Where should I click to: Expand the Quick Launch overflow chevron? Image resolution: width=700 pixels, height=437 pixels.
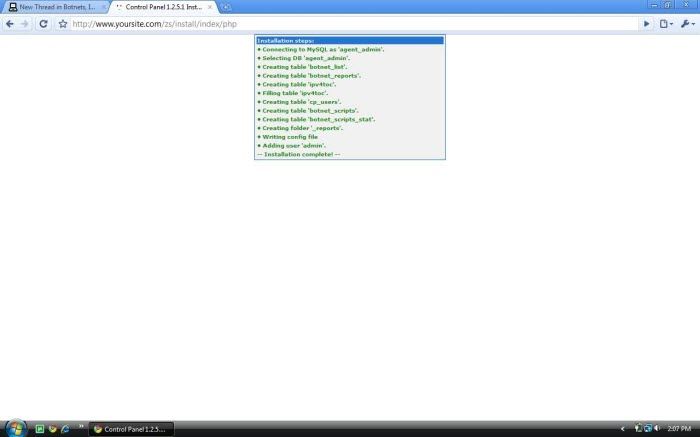tap(81, 427)
